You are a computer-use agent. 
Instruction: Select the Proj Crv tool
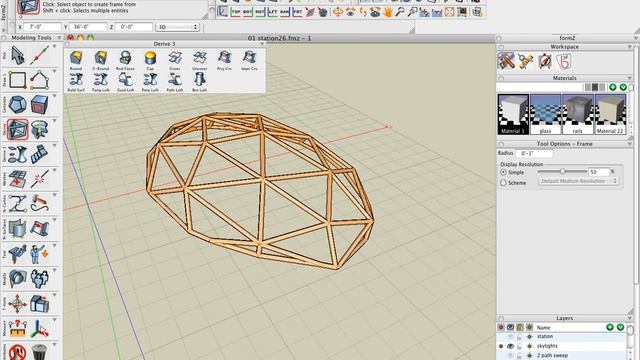point(224,60)
